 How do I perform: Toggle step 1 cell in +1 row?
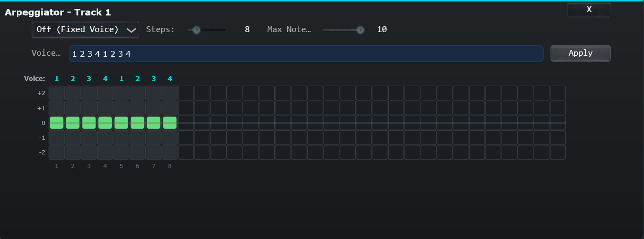tap(57, 108)
